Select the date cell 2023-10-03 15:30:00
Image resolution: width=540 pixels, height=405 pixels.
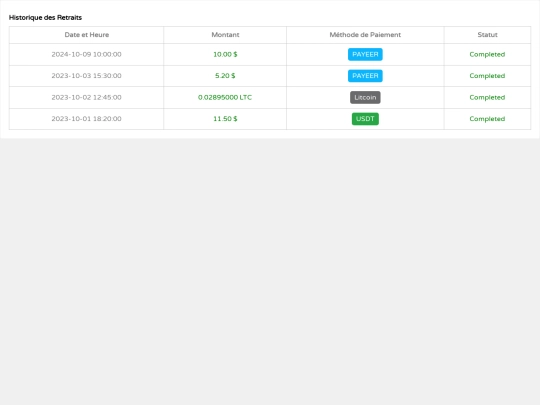click(x=86, y=76)
